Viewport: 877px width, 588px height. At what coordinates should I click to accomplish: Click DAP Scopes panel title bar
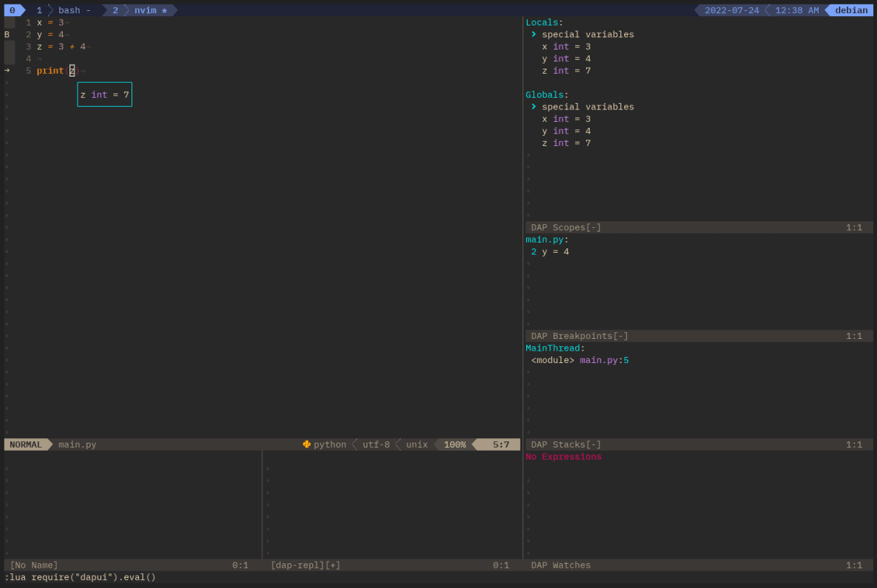click(x=699, y=227)
